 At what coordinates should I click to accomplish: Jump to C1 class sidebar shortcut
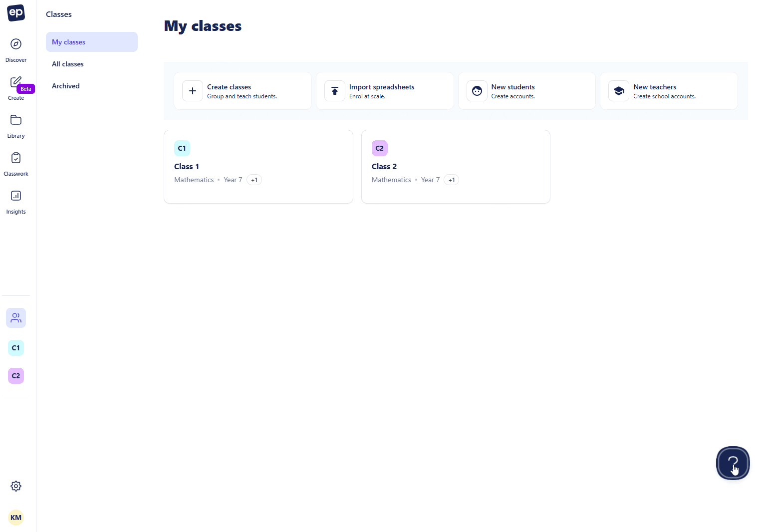[16, 348]
